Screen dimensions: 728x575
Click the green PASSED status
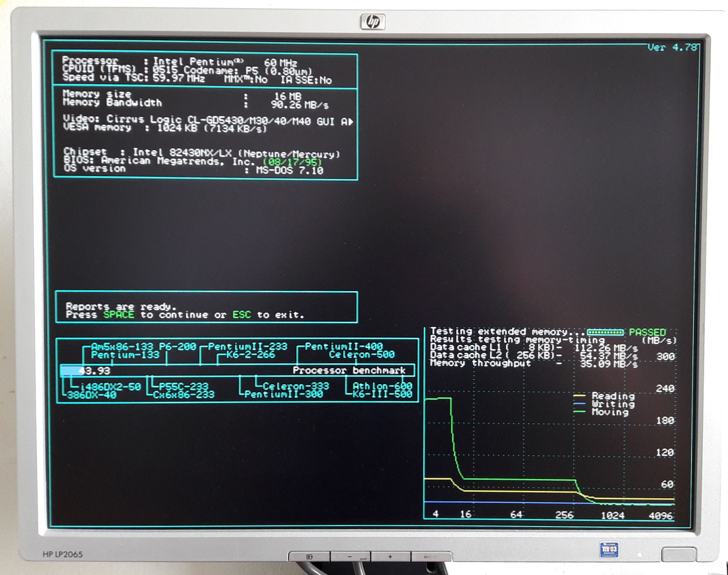tap(647, 332)
